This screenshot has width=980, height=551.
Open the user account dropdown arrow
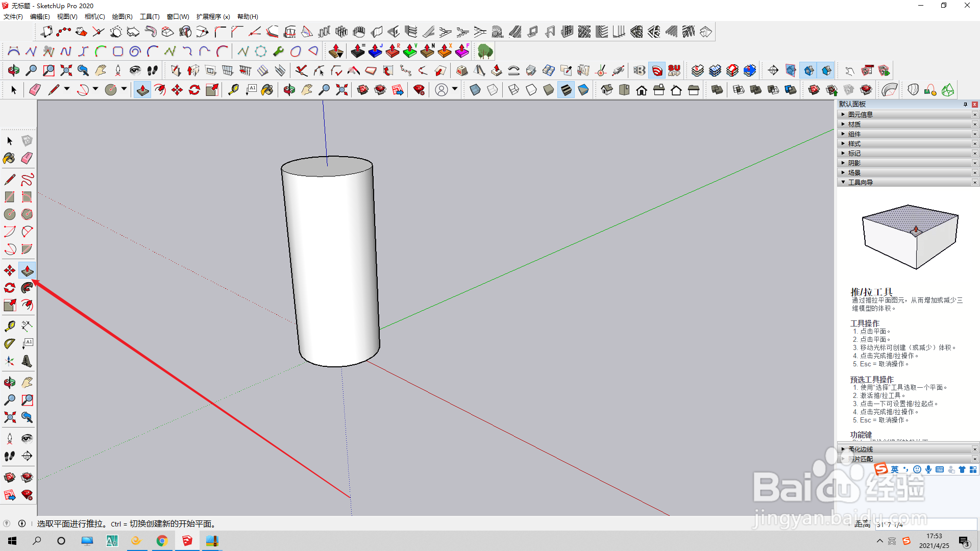455,89
